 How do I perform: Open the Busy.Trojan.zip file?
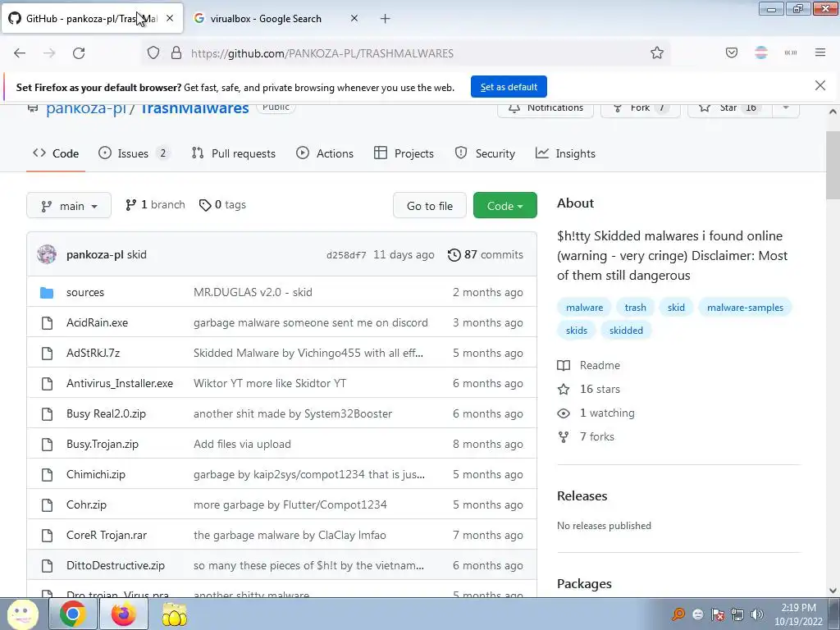pyautogui.click(x=103, y=444)
